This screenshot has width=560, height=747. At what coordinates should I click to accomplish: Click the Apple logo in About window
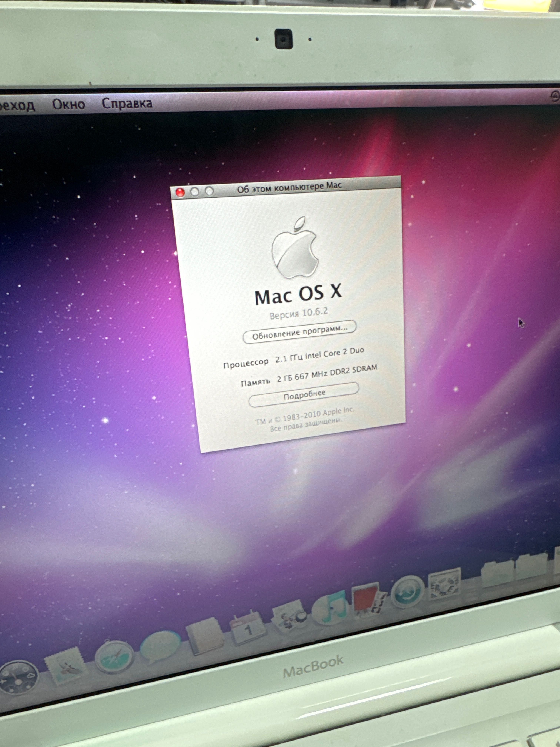(x=295, y=248)
